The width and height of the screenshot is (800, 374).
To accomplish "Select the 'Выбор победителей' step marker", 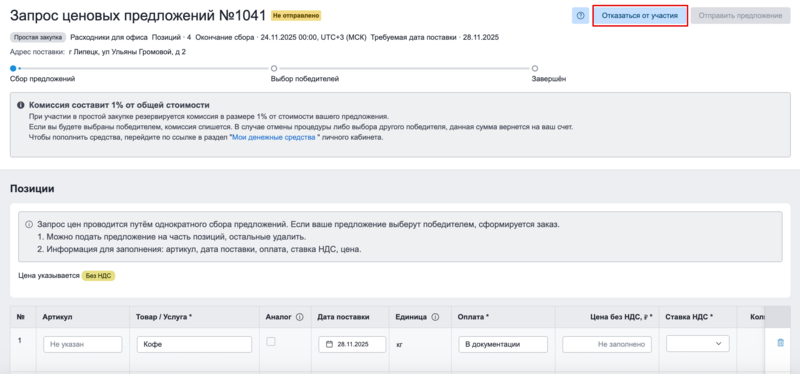I will click(x=274, y=68).
